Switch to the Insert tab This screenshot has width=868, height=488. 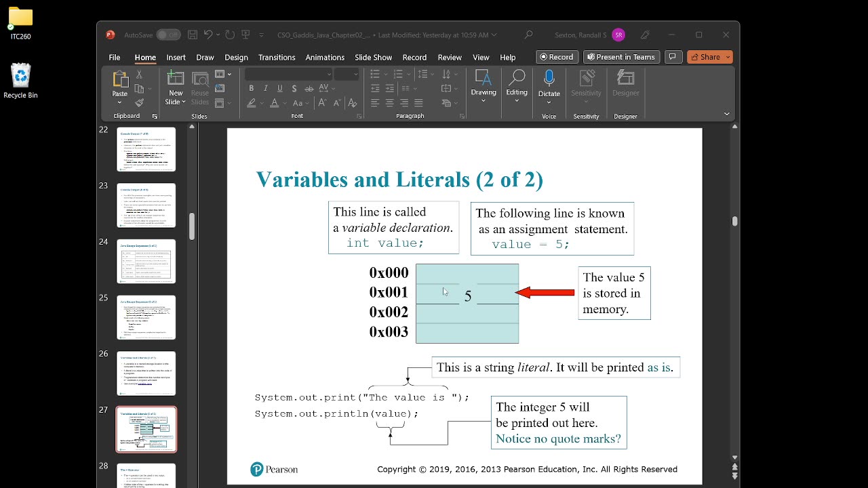click(x=176, y=58)
